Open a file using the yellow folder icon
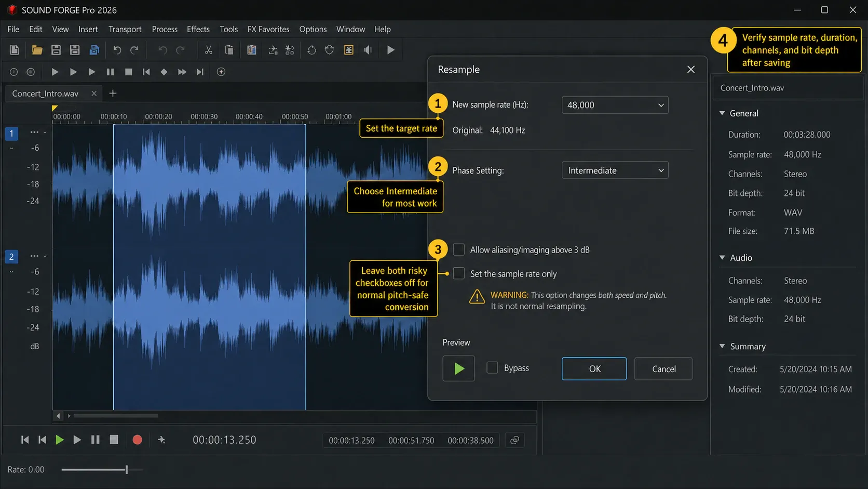The width and height of the screenshot is (868, 489). pos(37,50)
